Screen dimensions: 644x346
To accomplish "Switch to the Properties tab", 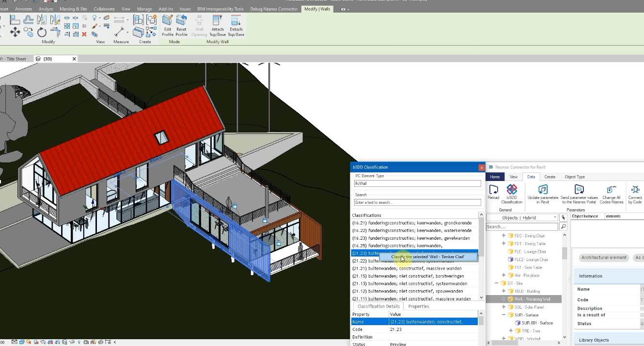I will pyautogui.click(x=418, y=307).
